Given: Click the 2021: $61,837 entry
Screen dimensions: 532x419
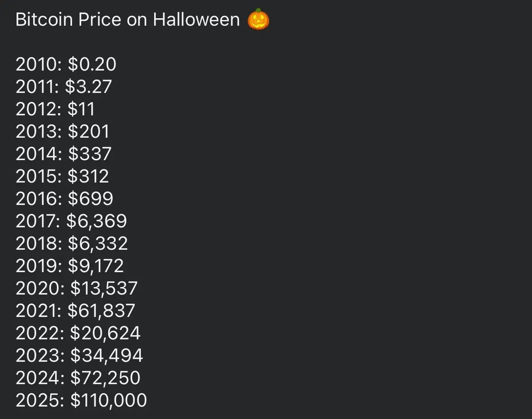Looking at the screenshot, I should [75, 311].
